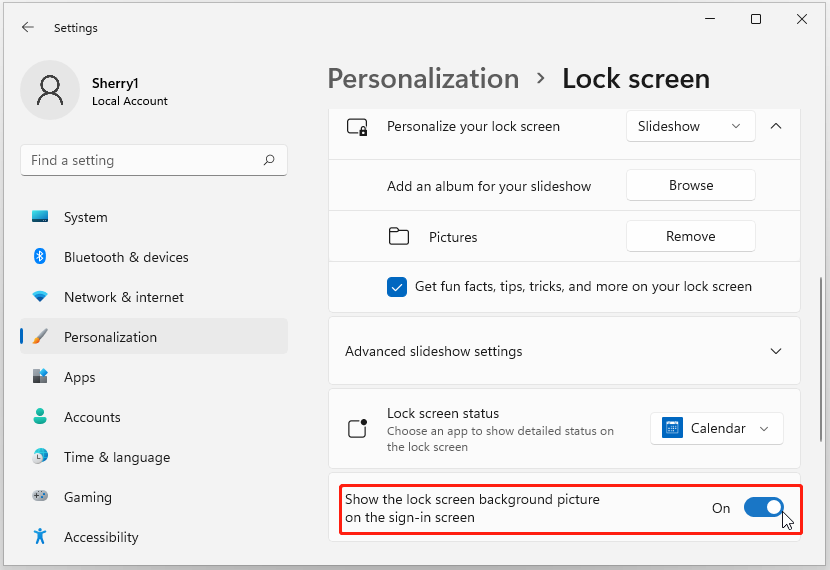Open System settings via monitor icon

40,217
